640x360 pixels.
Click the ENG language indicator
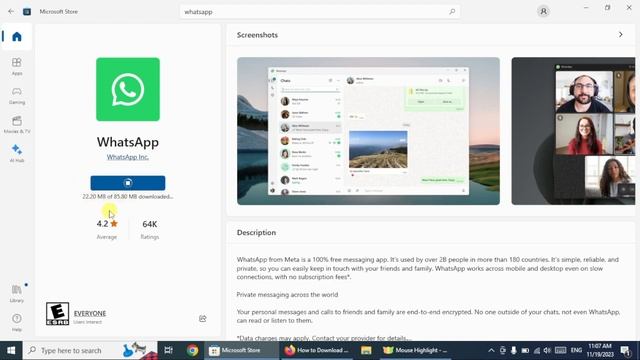tap(576, 350)
